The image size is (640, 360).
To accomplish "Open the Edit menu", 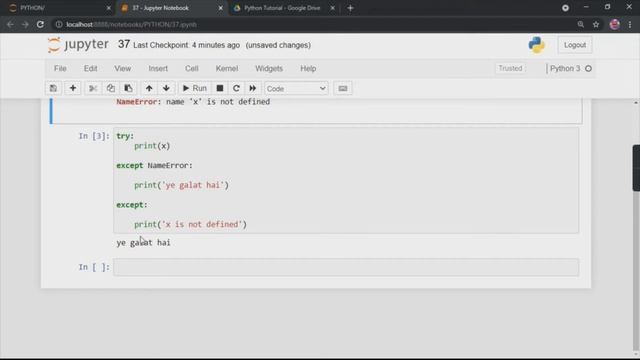I will pyautogui.click(x=91, y=69).
